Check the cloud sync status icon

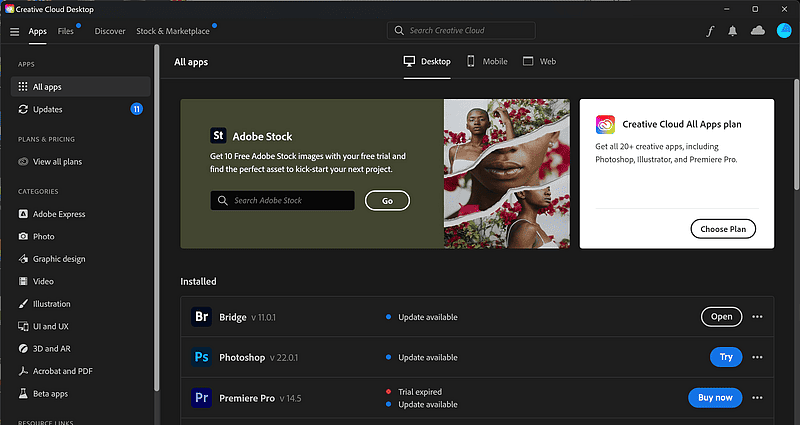(758, 31)
